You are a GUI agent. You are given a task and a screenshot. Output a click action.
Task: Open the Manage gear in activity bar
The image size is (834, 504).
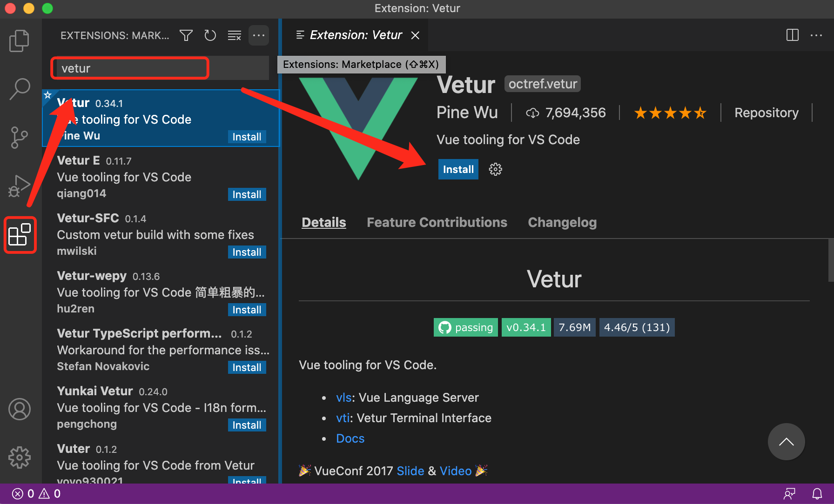coord(20,458)
